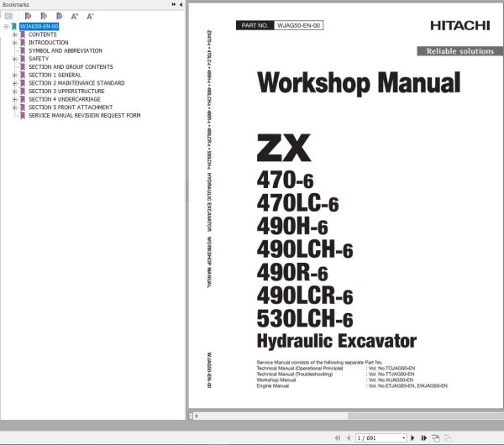This screenshot has width=504, height=445.
Task: Expand the INTRODUCTION bookmark
Action: tap(14, 43)
